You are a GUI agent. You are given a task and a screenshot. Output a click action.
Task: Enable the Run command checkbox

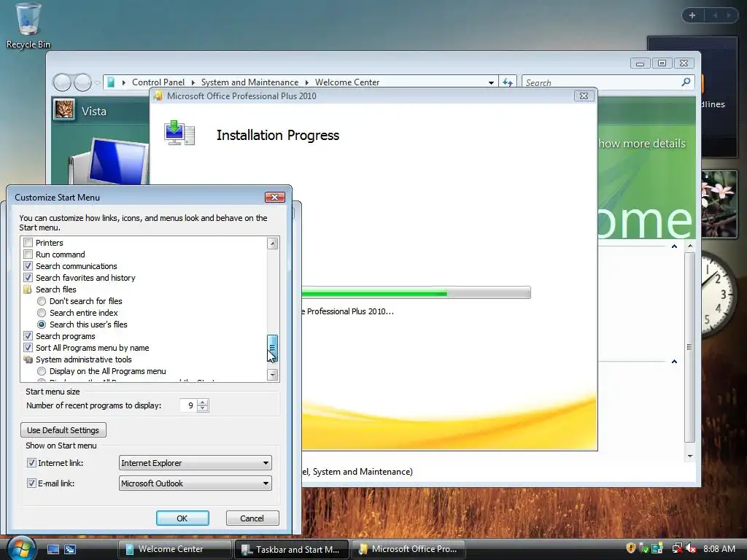28,254
